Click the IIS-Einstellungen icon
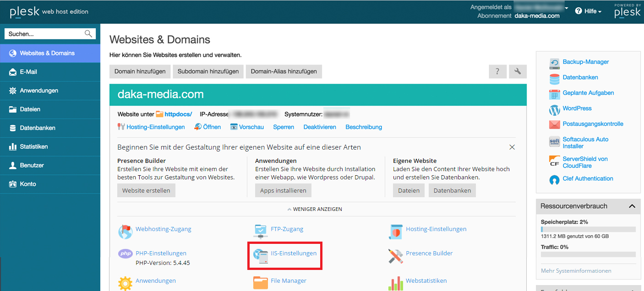The width and height of the screenshot is (644, 291). pos(261,256)
